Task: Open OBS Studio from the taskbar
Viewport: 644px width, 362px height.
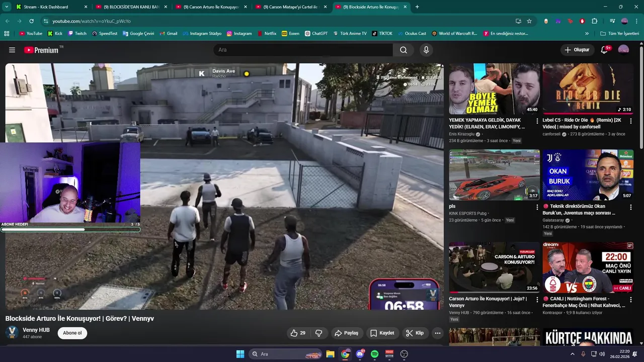Action: pos(404,354)
